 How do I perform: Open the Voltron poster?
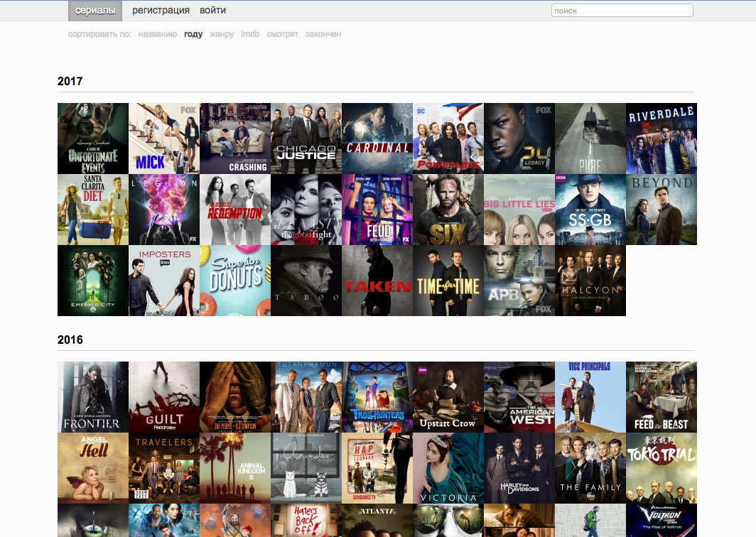(661, 521)
